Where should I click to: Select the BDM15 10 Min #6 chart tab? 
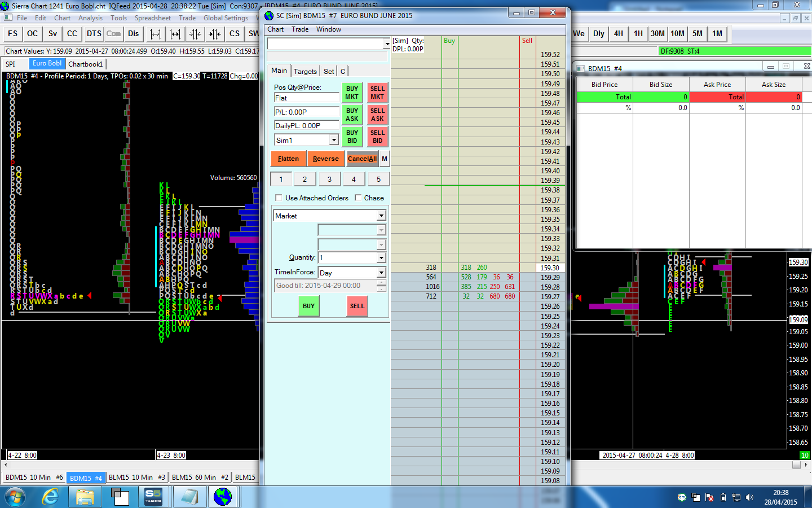tap(34, 478)
